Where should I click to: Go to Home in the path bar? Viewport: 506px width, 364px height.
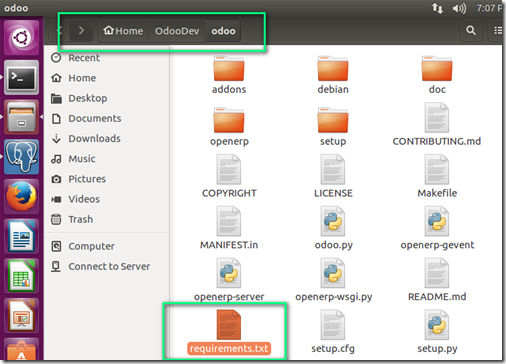123,31
